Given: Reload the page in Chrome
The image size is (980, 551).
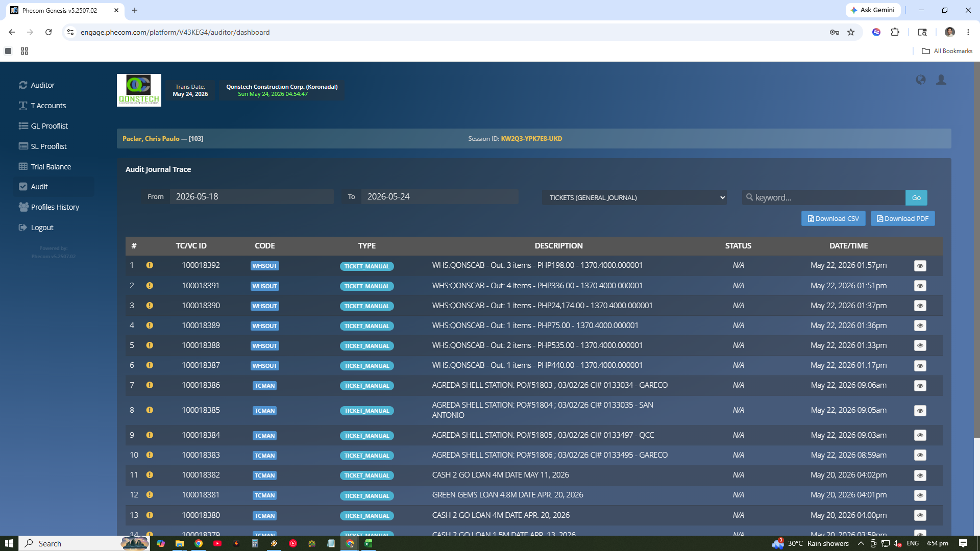Looking at the screenshot, I should click(48, 32).
